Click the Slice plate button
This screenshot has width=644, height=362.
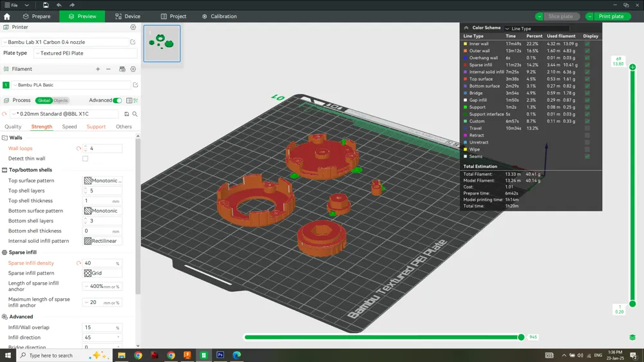pos(561,17)
